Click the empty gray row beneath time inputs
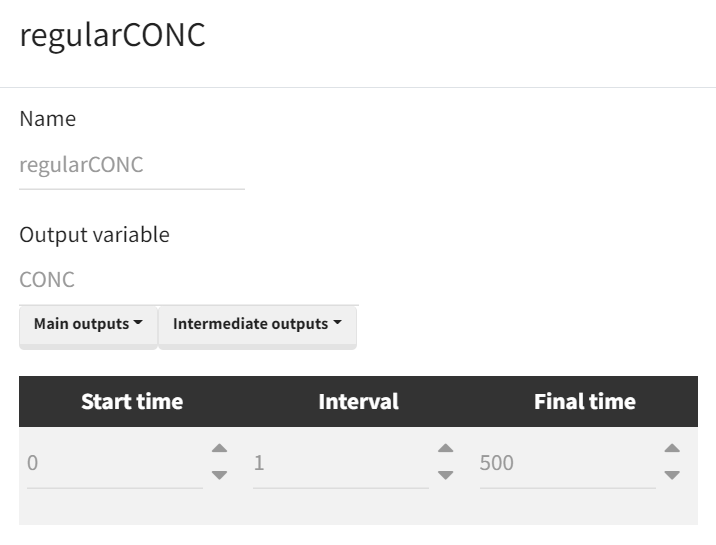 358,508
